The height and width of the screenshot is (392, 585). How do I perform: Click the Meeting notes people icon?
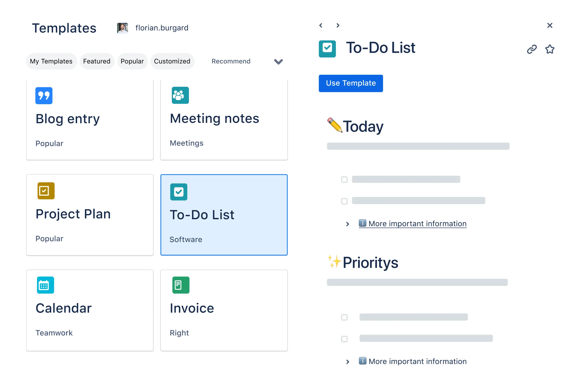tap(180, 95)
